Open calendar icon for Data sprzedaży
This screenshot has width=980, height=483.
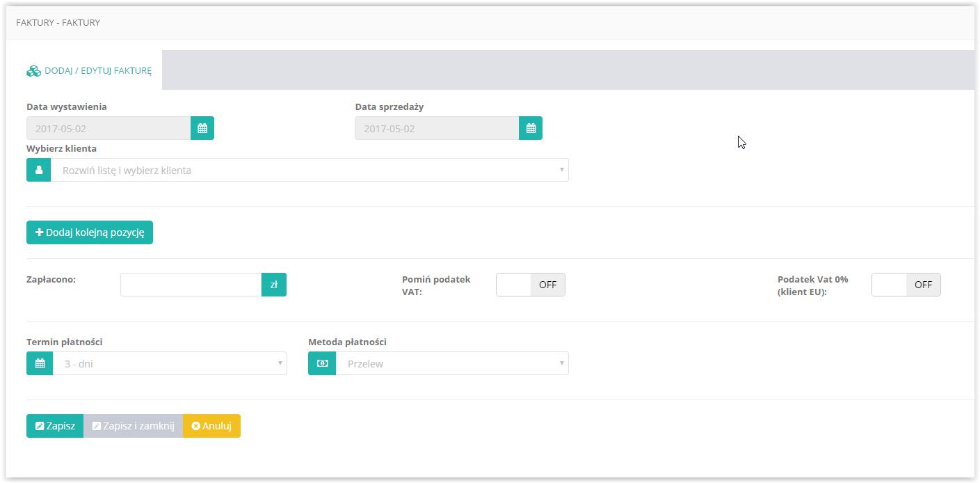pyautogui.click(x=531, y=128)
